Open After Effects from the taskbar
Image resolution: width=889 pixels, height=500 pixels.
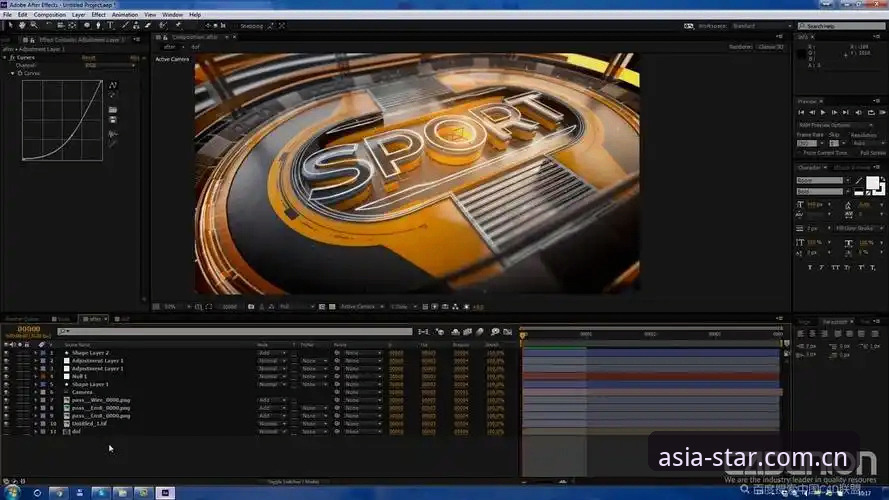click(x=165, y=493)
